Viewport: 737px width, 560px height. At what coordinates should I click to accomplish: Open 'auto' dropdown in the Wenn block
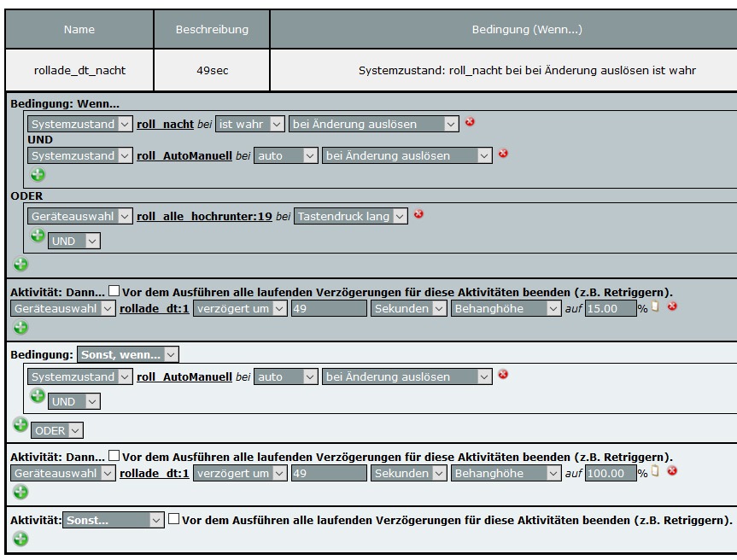[x=286, y=155]
